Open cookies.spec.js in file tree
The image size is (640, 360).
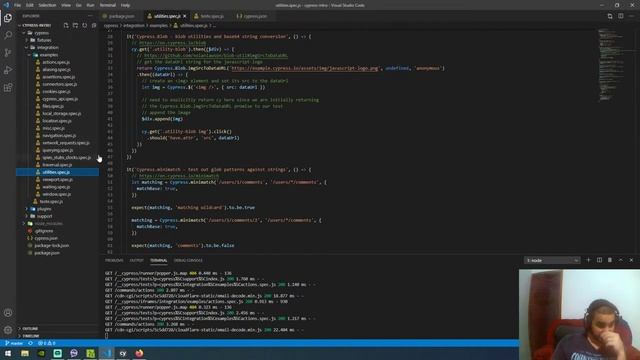pyautogui.click(x=56, y=91)
